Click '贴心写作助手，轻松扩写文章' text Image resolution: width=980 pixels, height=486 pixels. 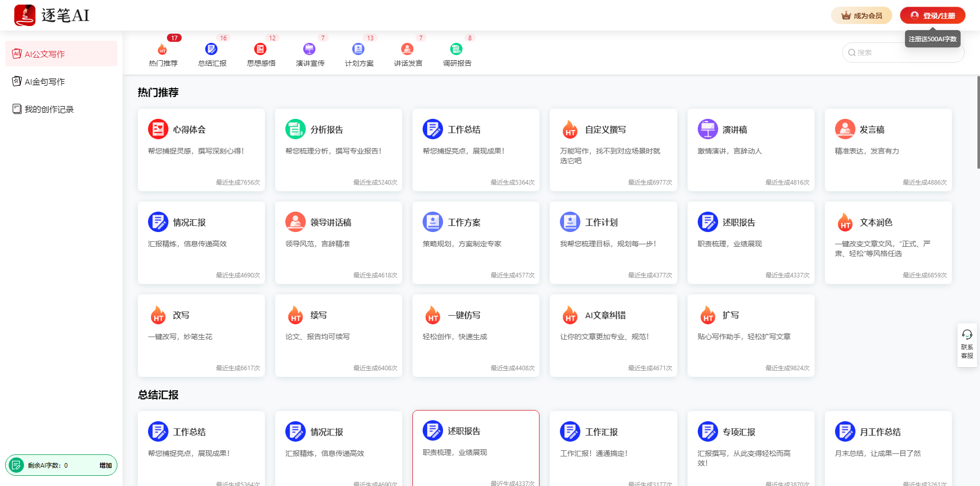tap(744, 337)
